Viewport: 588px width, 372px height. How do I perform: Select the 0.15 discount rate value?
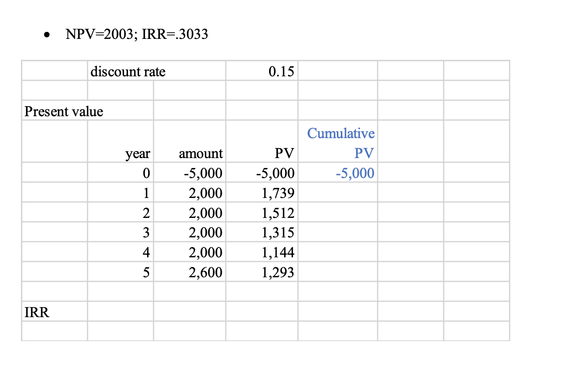(x=262, y=71)
